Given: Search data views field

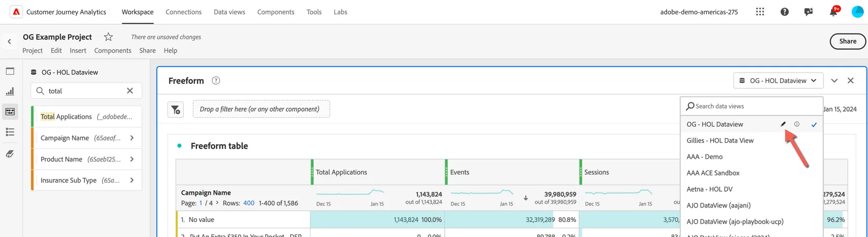Looking at the screenshot, I should point(751,106).
